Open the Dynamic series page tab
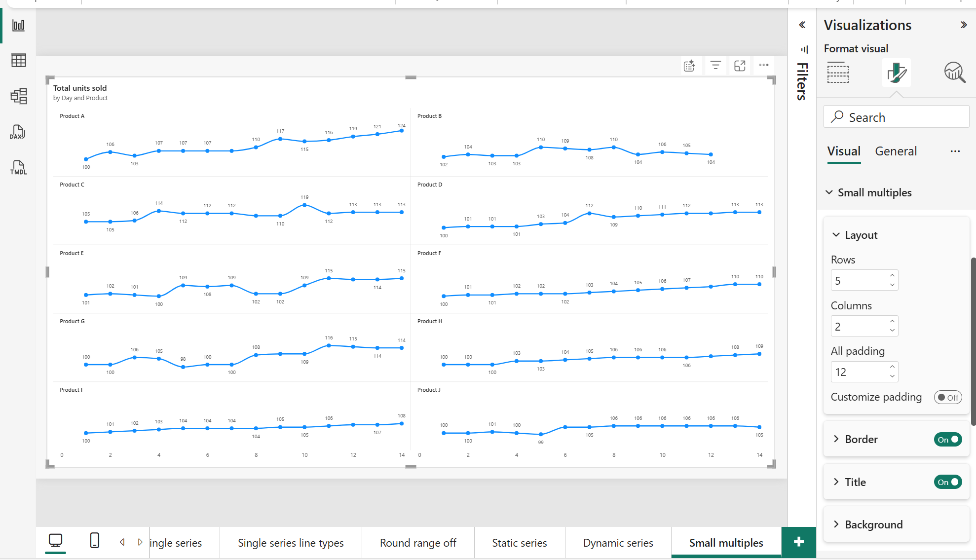Viewport: 976px width, 560px height. point(617,542)
